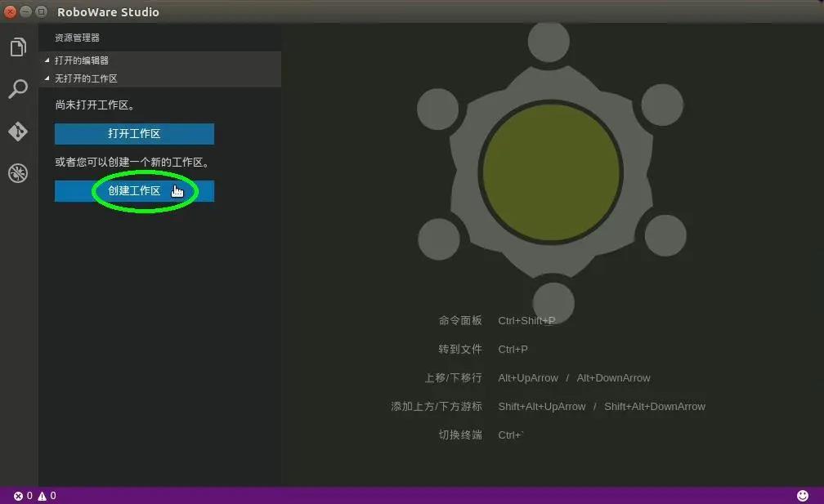Click the 上移/下移行 shortcut label

(x=454, y=378)
